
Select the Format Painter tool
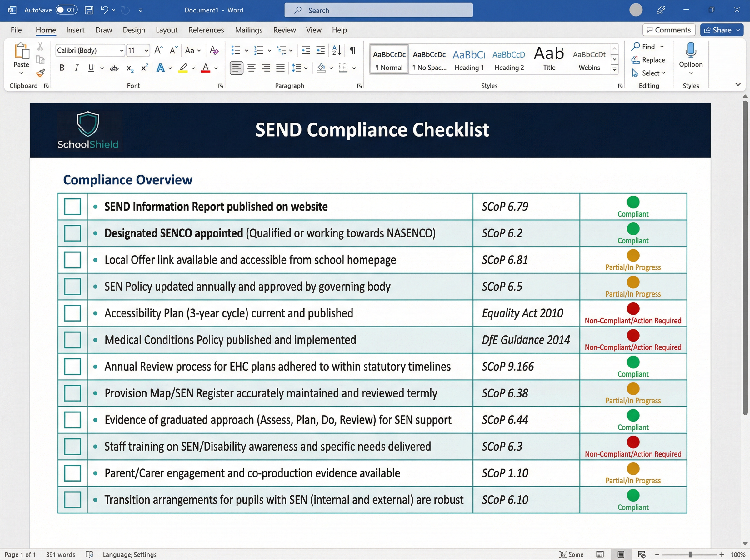[x=40, y=73]
